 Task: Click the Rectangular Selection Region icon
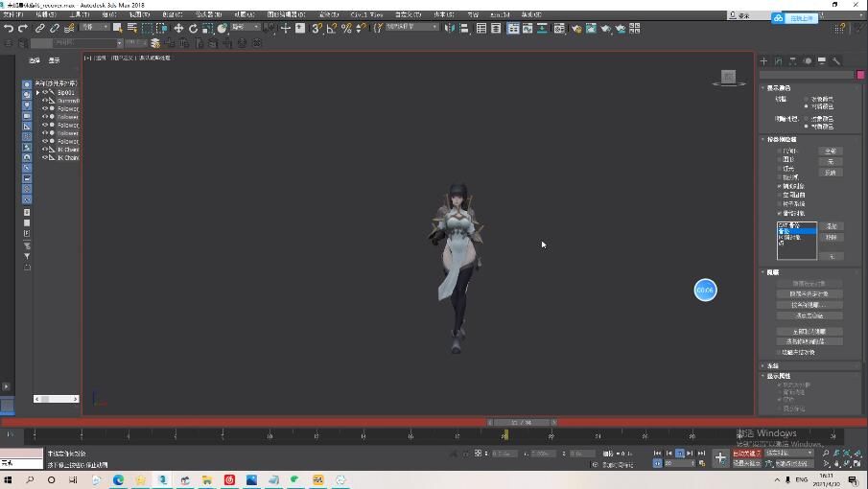click(148, 28)
